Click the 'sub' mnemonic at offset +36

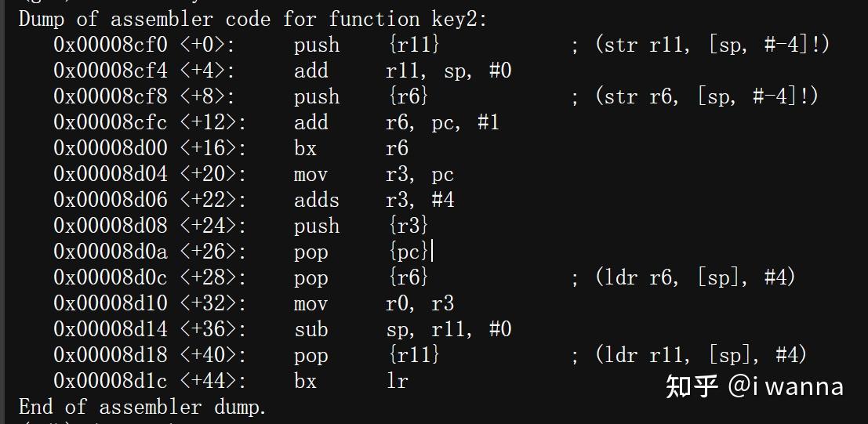[x=311, y=329]
